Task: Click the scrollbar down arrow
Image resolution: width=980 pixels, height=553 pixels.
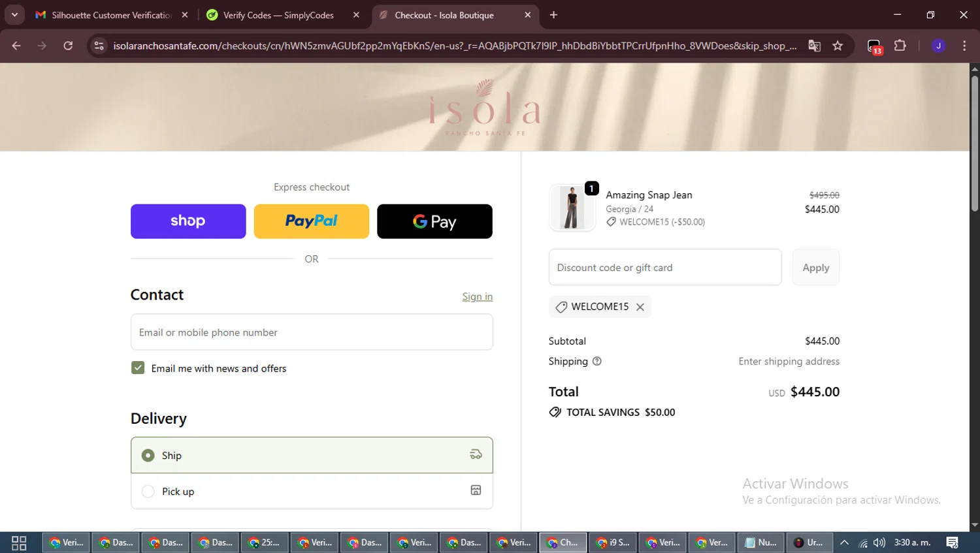Action: coord(975,525)
